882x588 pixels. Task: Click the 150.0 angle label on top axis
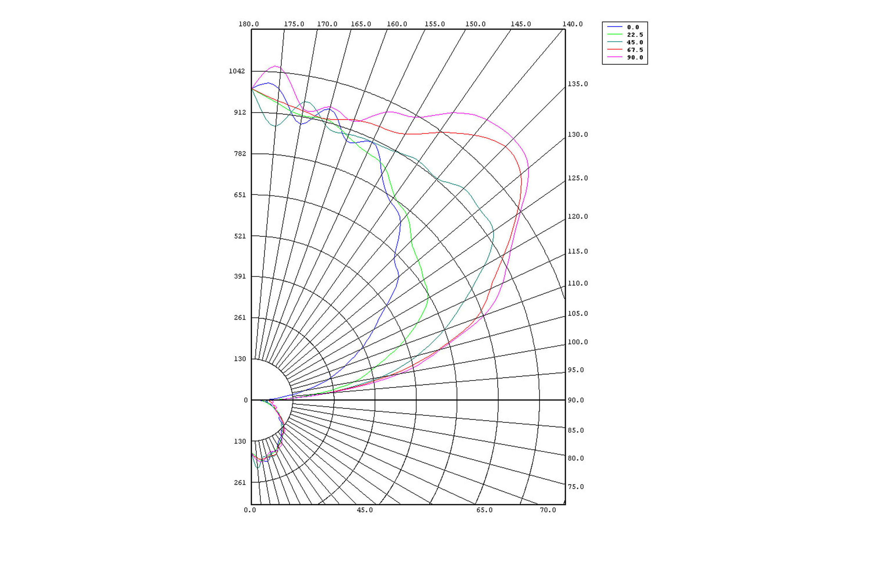pyautogui.click(x=475, y=24)
